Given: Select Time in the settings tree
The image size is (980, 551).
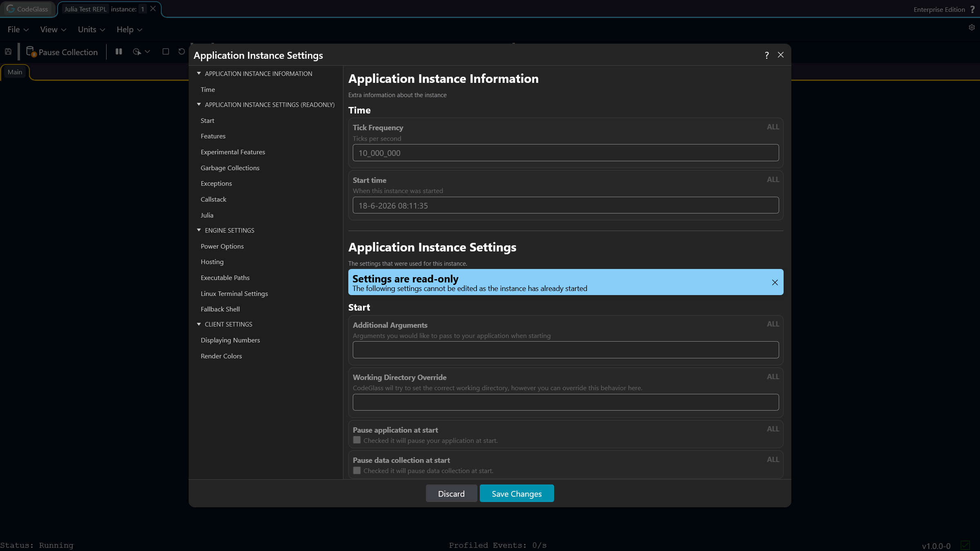Looking at the screenshot, I should [x=207, y=89].
